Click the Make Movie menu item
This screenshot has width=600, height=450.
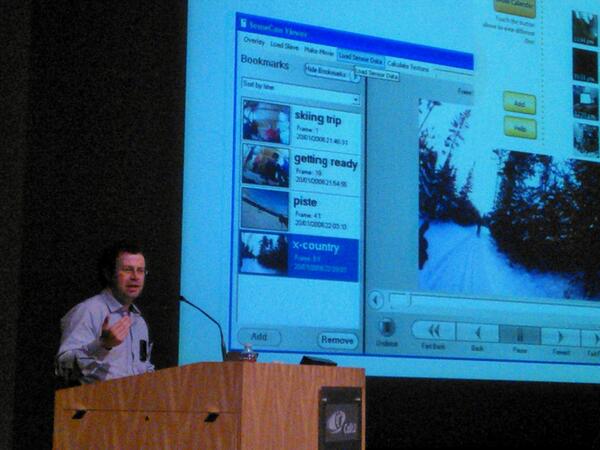(319, 51)
